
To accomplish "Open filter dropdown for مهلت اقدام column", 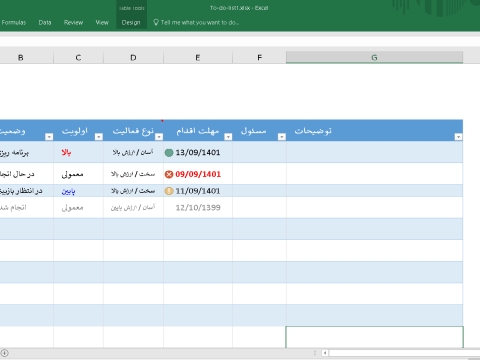I will point(228,137).
